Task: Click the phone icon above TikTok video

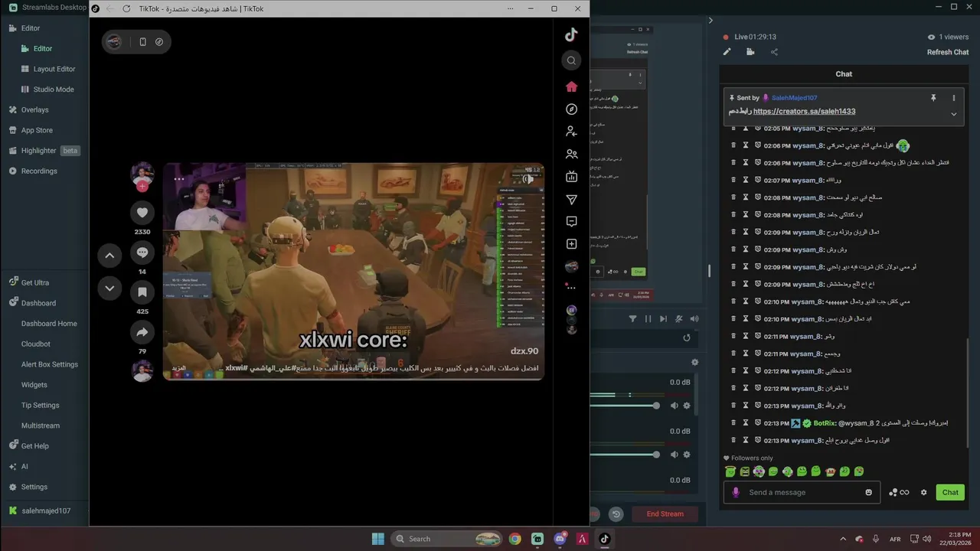Action: pyautogui.click(x=142, y=42)
